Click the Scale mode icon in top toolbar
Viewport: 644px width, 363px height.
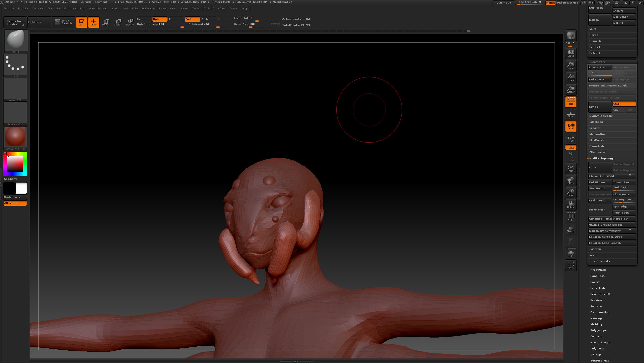pyautogui.click(x=117, y=22)
